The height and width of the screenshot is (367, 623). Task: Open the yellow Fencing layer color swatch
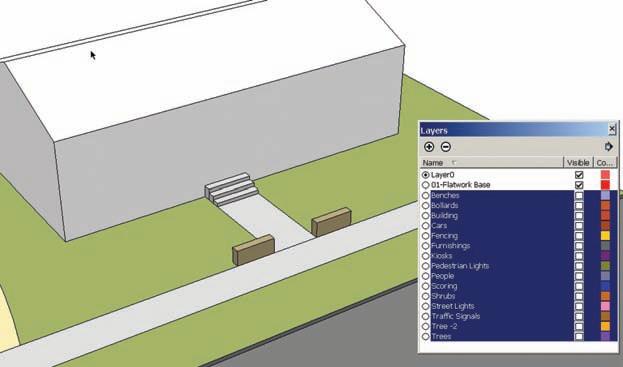coord(605,236)
